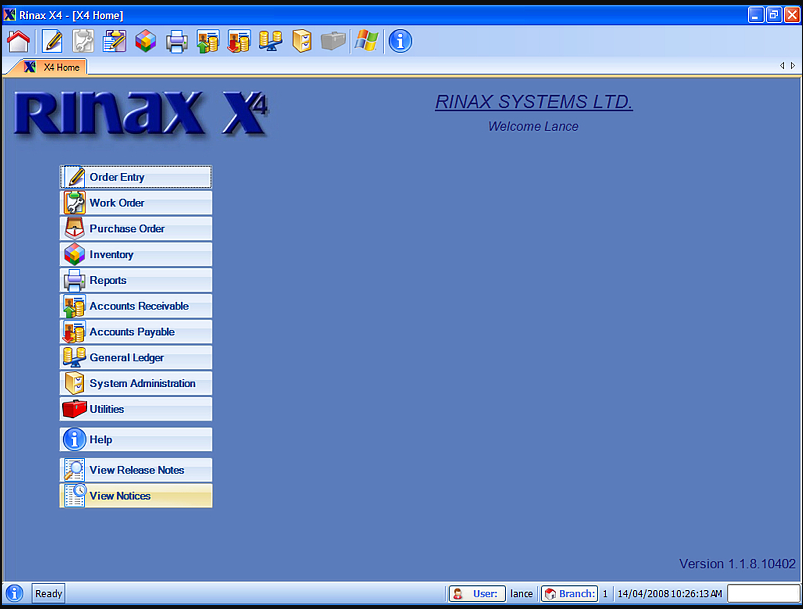This screenshot has width=803, height=609.
Task: Click the RINAX SYSTEMS LTD. link
Action: 534,102
